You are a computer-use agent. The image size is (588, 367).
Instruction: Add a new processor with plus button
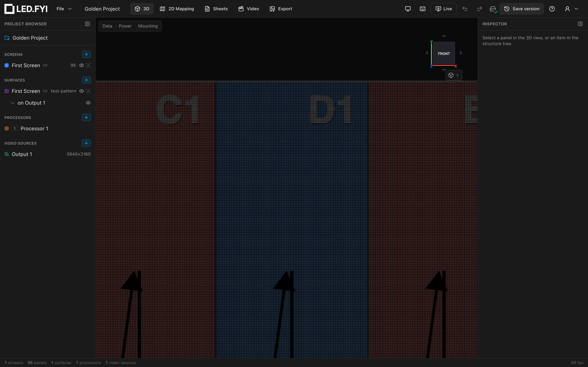[86, 117]
